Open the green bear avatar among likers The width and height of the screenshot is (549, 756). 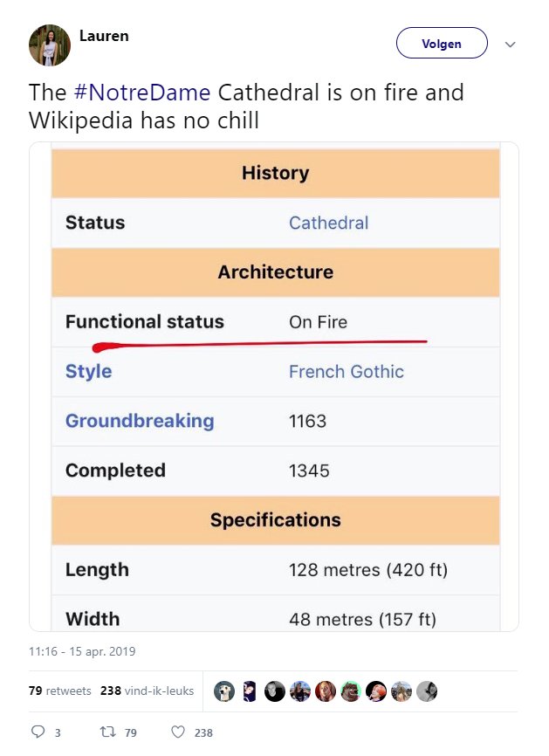[x=350, y=691]
